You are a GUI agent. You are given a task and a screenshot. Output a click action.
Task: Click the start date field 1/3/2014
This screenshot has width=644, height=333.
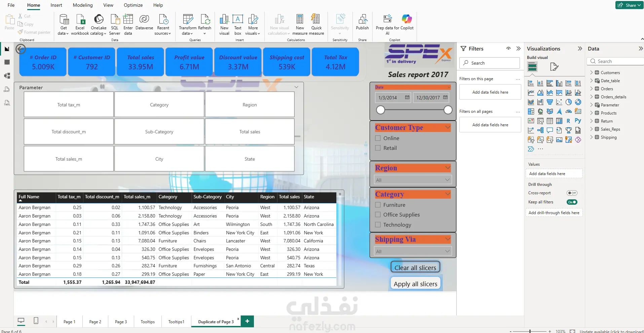pos(393,98)
